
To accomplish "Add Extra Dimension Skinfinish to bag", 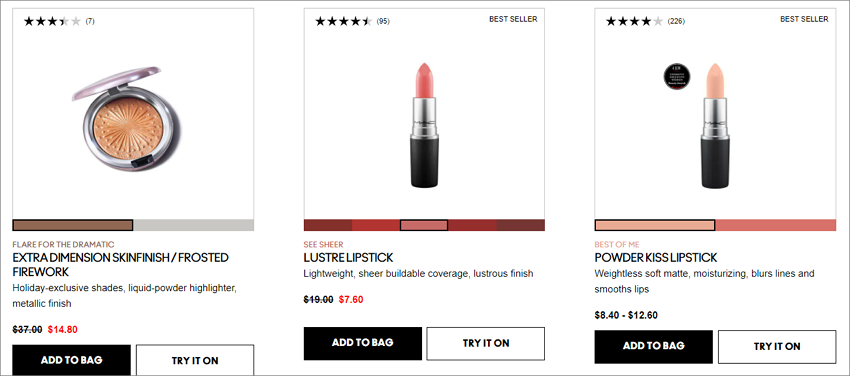I will pos(72,360).
